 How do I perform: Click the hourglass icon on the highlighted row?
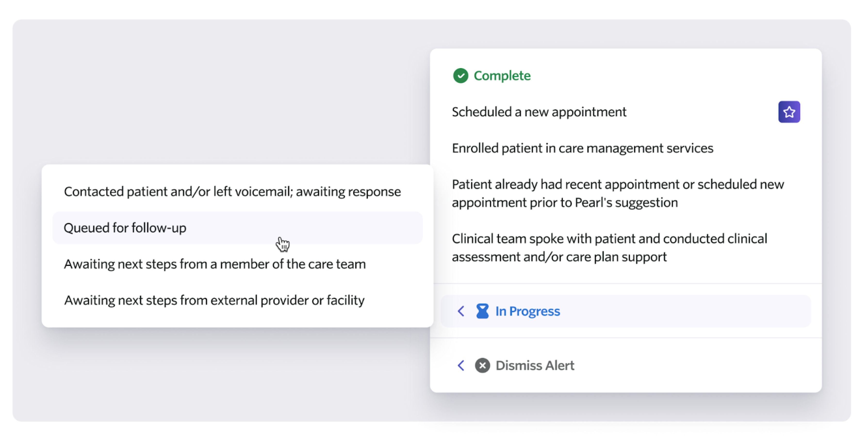482,311
